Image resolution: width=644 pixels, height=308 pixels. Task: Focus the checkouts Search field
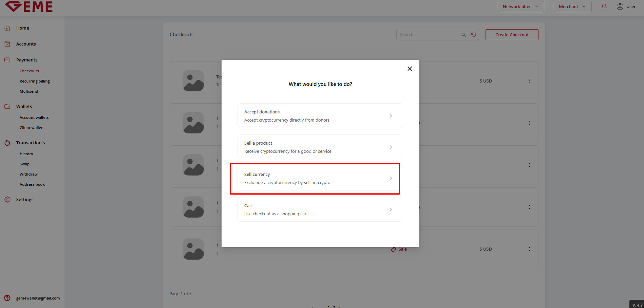point(428,35)
